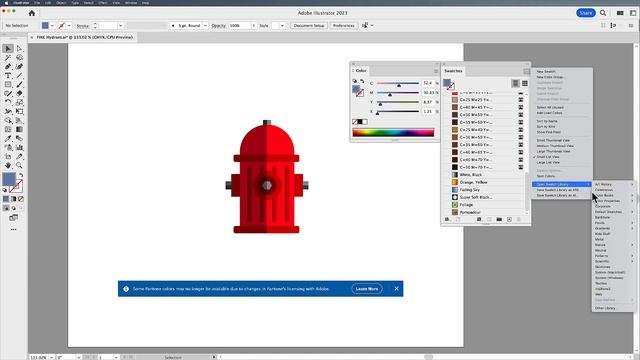
Task: Swap fill and stroke in toolbox
Action: tap(20, 175)
